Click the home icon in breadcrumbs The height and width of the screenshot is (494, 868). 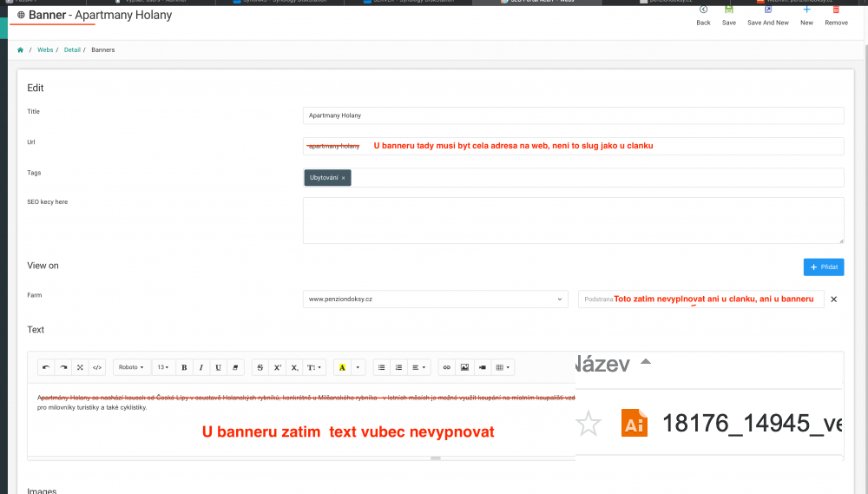pos(20,50)
